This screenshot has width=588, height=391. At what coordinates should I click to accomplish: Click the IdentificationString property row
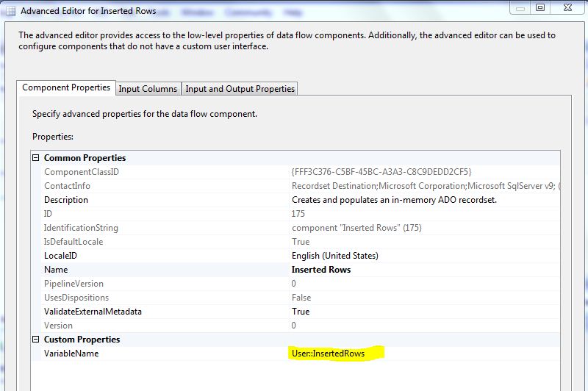click(81, 228)
